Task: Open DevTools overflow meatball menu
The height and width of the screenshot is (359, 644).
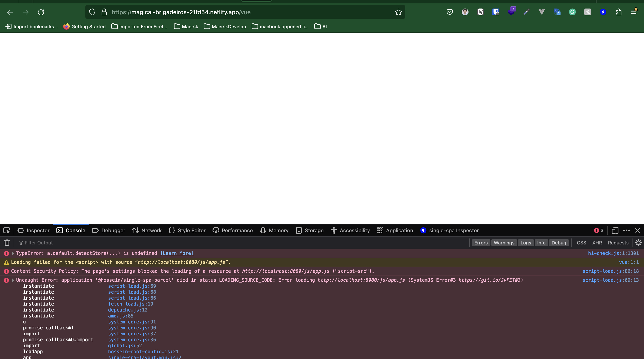Action: click(x=627, y=230)
